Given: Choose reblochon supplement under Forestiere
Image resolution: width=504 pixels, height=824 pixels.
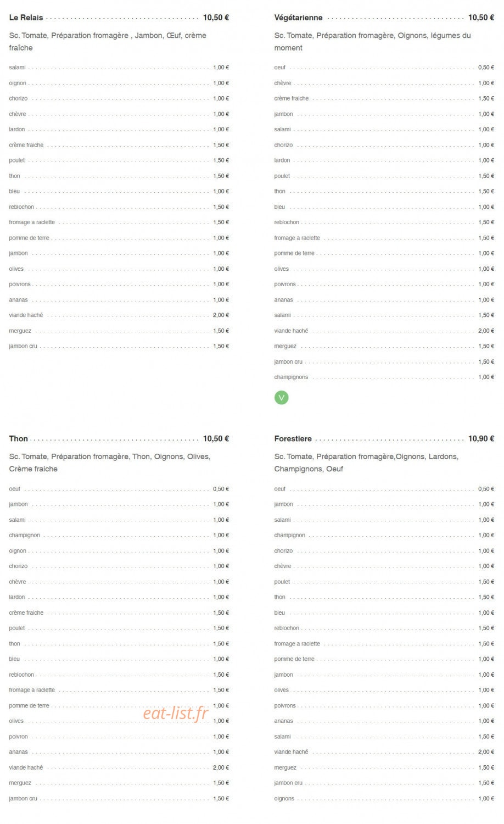Looking at the screenshot, I should pyautogui.click(x=384, y=628).
